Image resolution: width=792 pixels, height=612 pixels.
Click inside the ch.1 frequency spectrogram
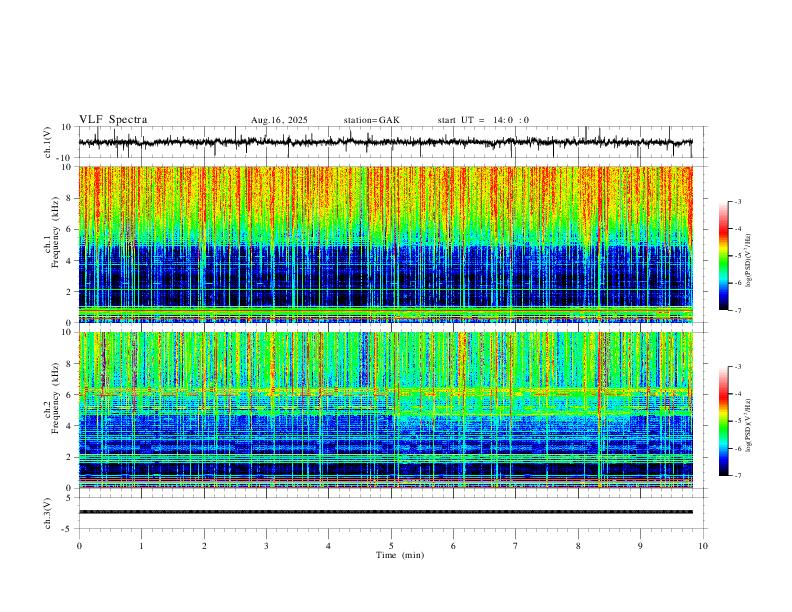pos(385,244)
